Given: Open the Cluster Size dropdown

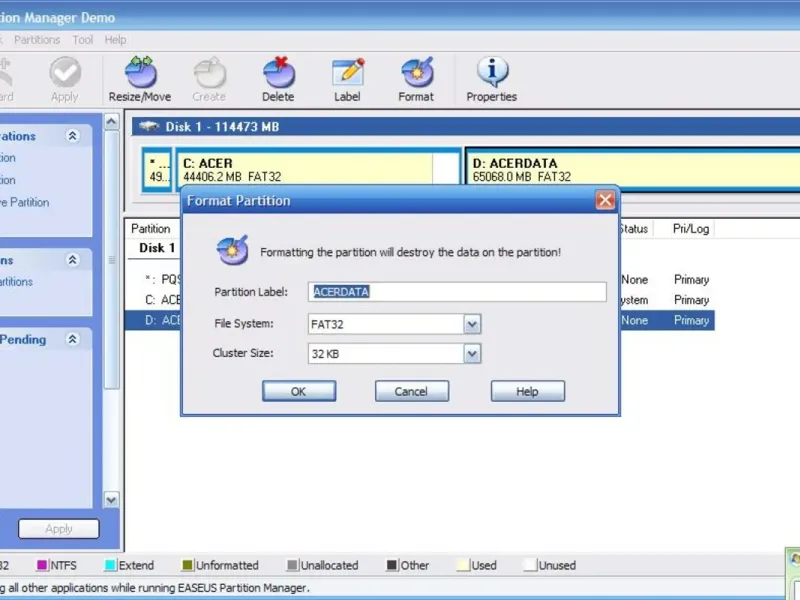Looking at the screenshot, I should tap(472, 354).
